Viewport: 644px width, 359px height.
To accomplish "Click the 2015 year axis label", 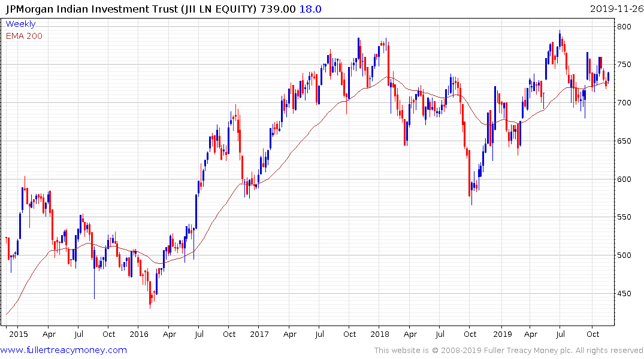I will point(19,334).
